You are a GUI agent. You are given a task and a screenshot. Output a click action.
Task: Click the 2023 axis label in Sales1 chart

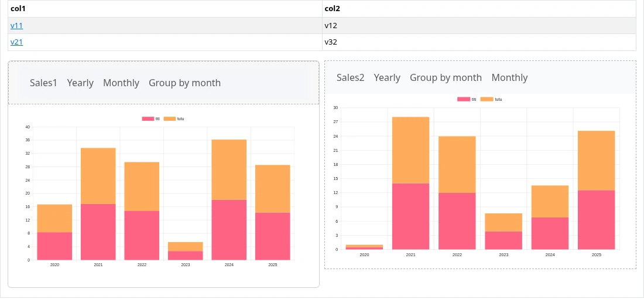click(x=185, y=265)
